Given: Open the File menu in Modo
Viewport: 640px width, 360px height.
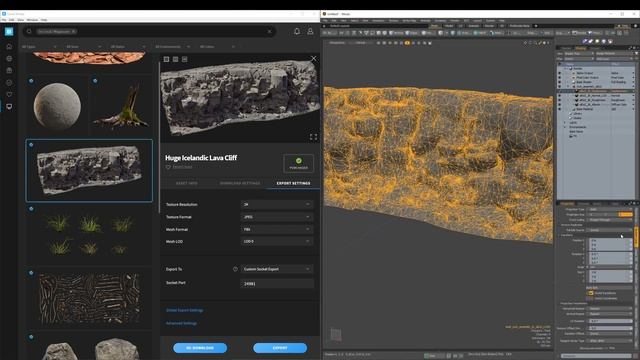Looking at the screenshot, I should pos(325,20).
